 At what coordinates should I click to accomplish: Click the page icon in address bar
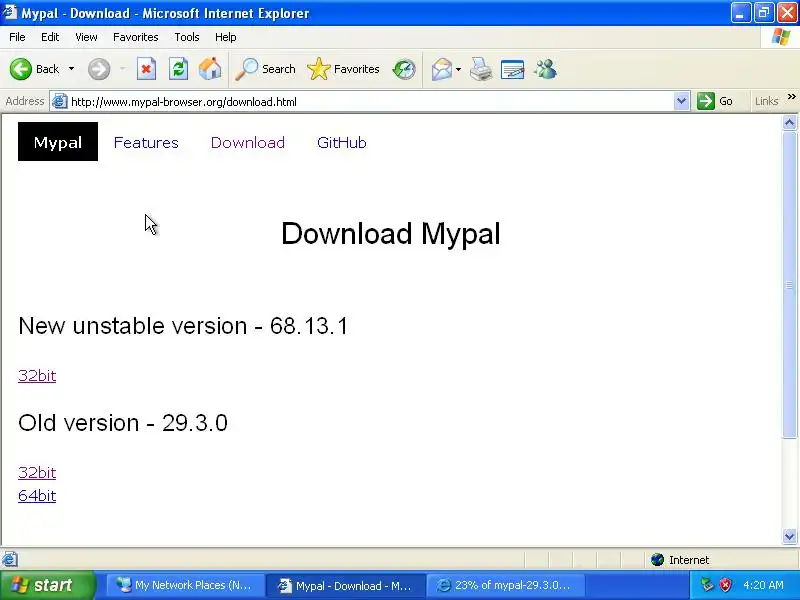coord(59,101)
